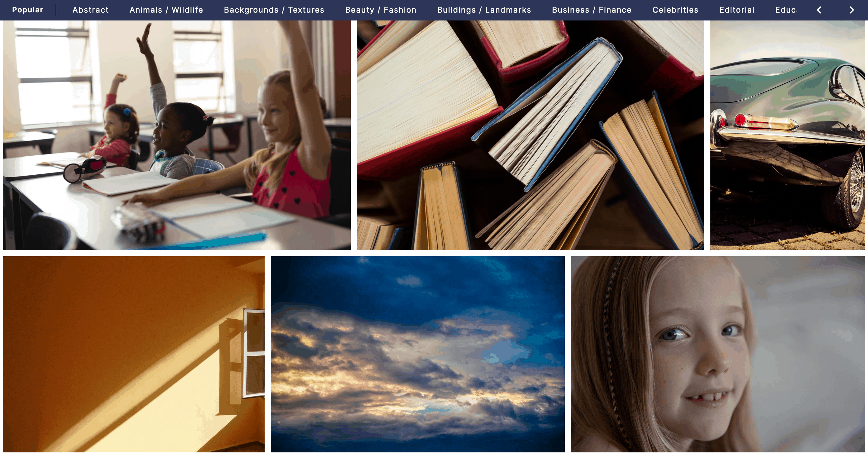Click the left navigation arrow icon
The image size is (868, 453).
(820, 10)
